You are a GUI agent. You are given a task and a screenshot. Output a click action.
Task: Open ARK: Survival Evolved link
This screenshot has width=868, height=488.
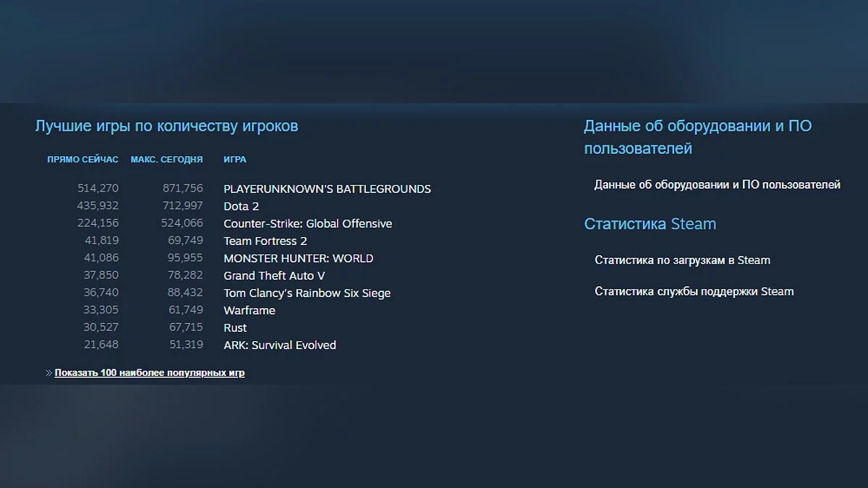pyautogui.click(x=280, y=345)
